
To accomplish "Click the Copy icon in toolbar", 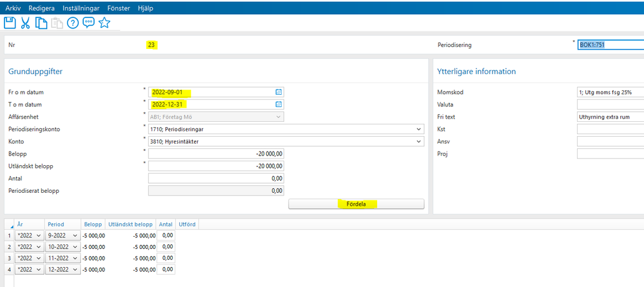I will [x=41, y=23].
